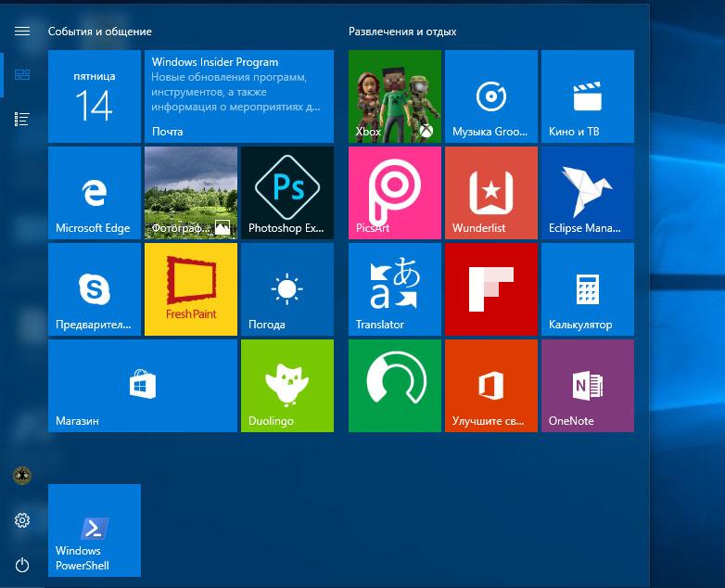Open the Skype Предварительная версия tile
This screenshot has height=588, width=725.
(95, 289)
